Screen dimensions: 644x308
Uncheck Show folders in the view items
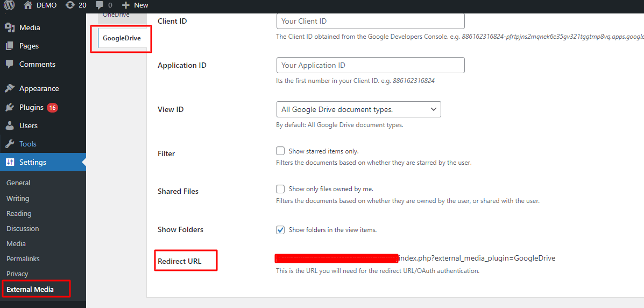tap(280, 230)
